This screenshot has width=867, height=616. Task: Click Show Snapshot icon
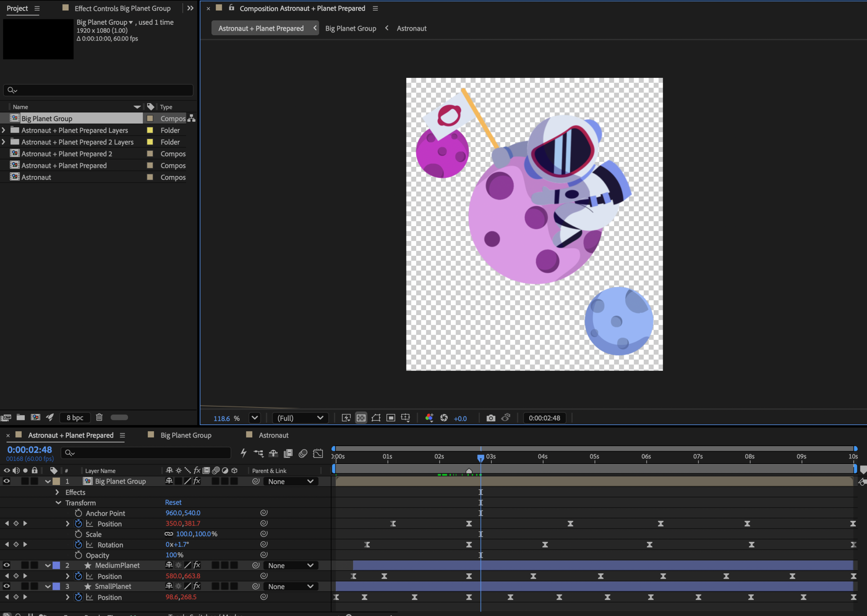pos(505,418)
